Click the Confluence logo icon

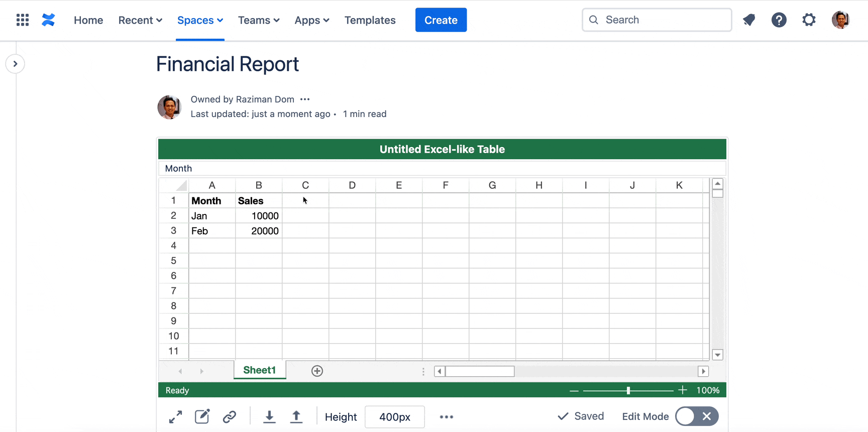tap(48, 20)
